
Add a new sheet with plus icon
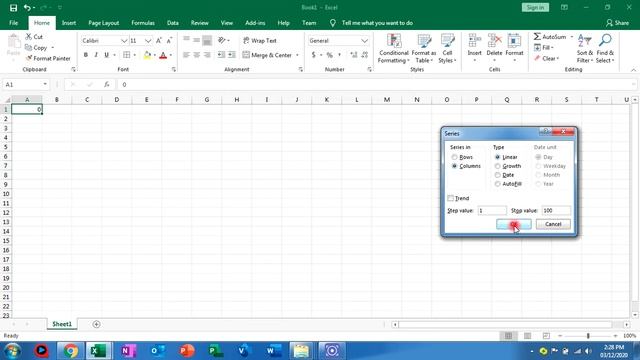(96, 324)
